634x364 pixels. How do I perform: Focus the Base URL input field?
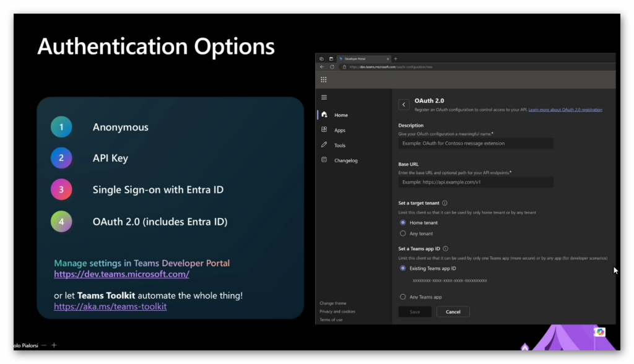click(475, 182)
